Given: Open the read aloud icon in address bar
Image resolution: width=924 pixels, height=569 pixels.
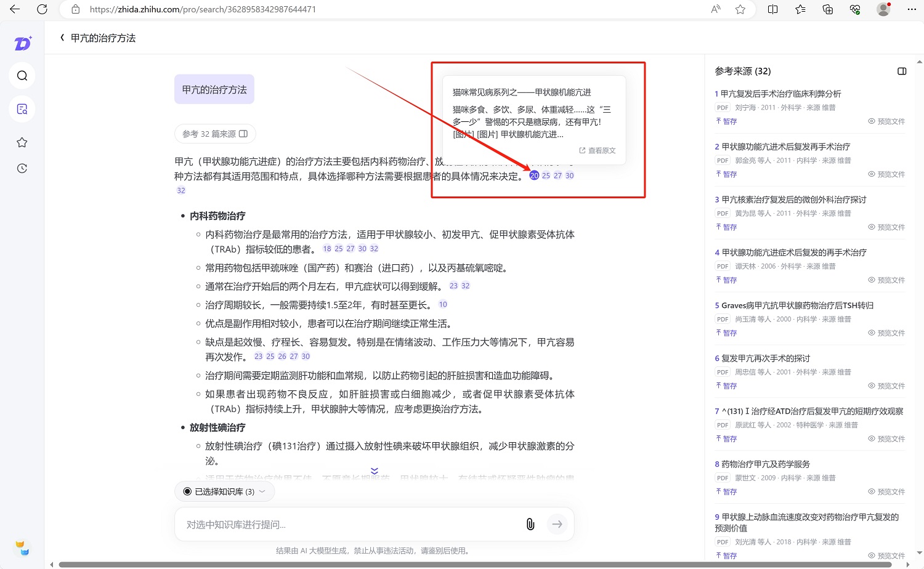Looking at the screenshot, I should (x=716, y=9).
